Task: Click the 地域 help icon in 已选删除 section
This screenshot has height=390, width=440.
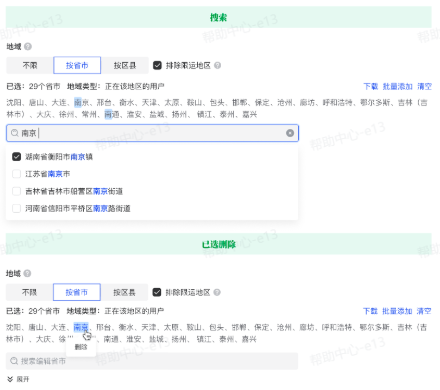Action: point(28,274)
